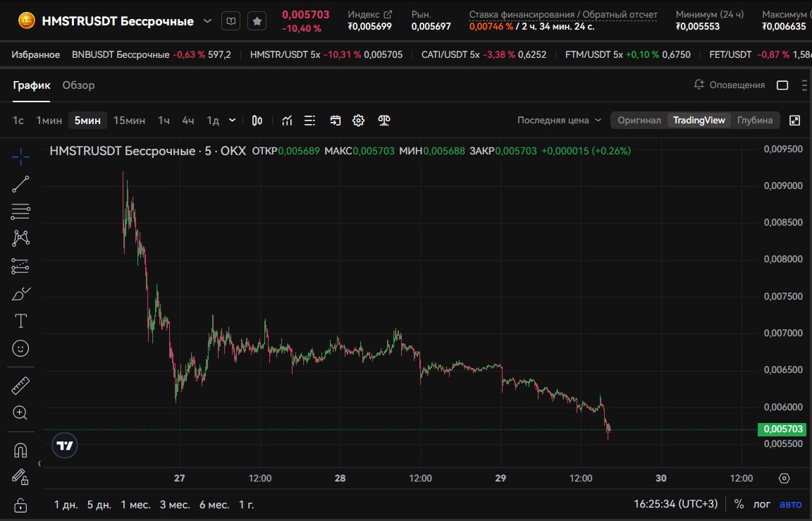The height and width of the screenshot is (521, 812).
Task: Select the trend line drawing tool
Action: pyautogui.click(x=20, y=184)
